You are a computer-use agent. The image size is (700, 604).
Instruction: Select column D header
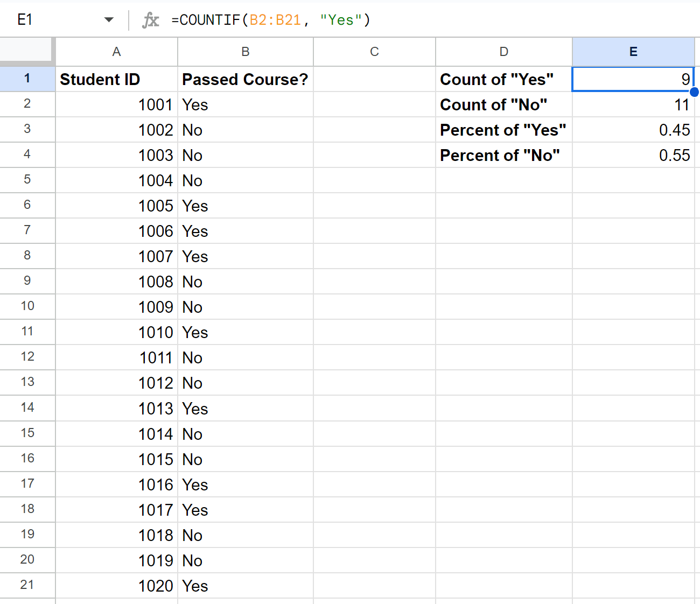(x=504, y=52)
